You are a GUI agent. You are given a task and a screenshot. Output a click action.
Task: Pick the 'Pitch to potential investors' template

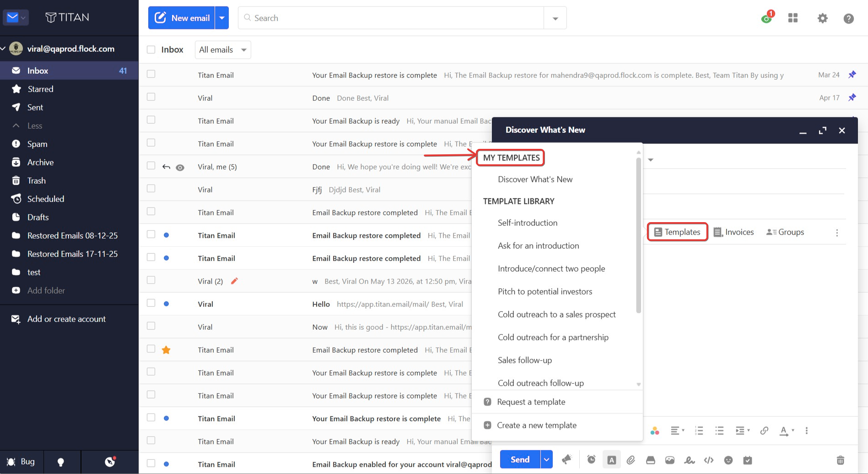point(545,292)
